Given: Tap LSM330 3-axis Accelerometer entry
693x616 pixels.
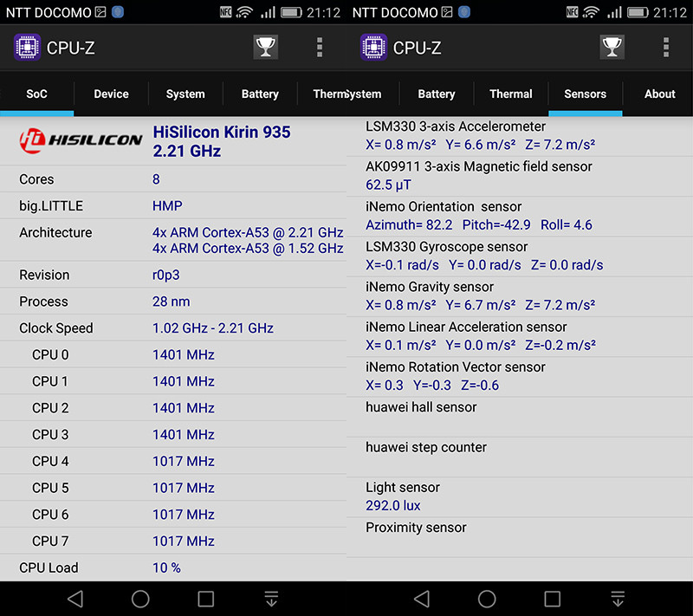Looking at the screenshot, I should pos(520,136).
